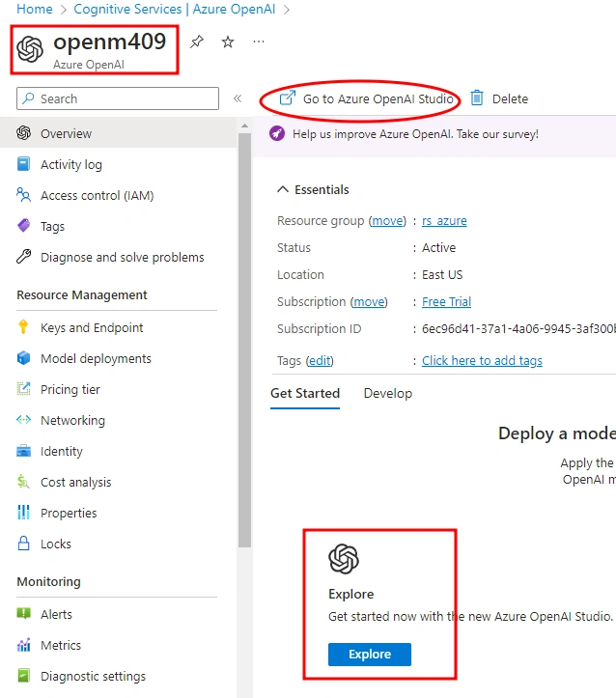Open Cost analysis dollar icon

23,482
